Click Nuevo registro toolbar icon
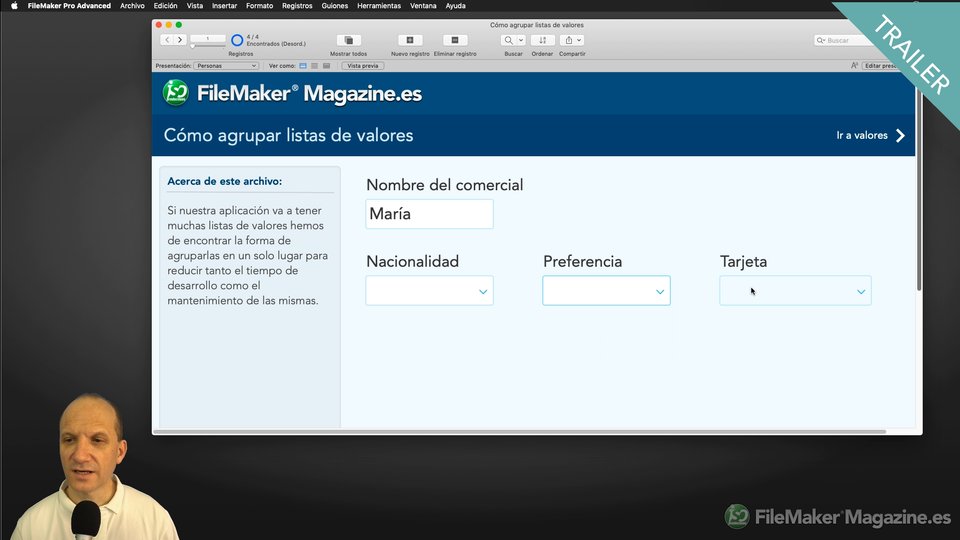The width and height of the screenshot is (960, 540). pos(410,40)
